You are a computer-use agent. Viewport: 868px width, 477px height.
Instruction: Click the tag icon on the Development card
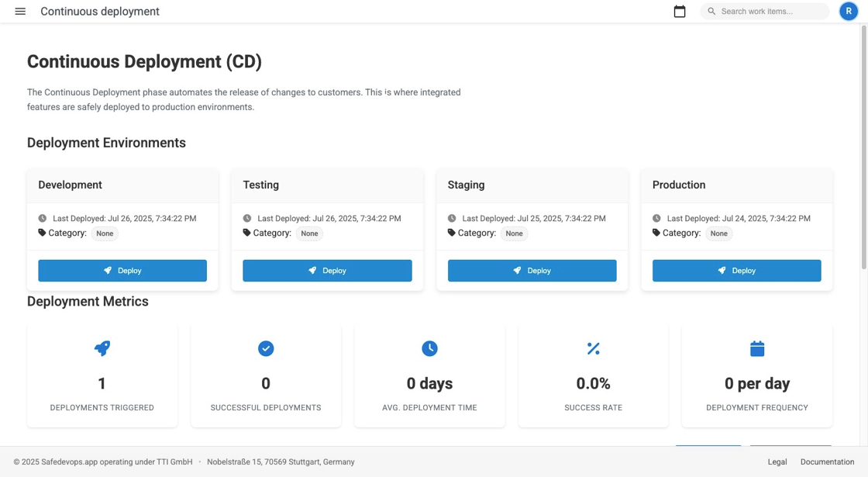pyautogui.click(x=41, y=232)
